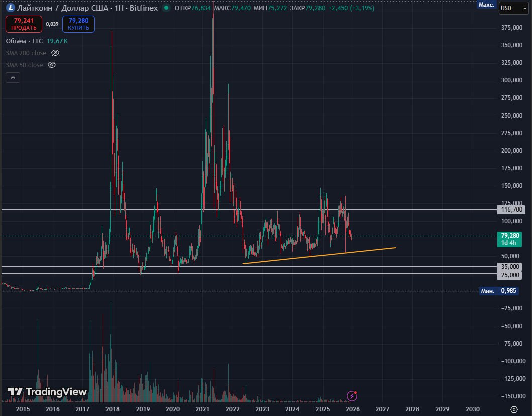Open chart settings hexagon icon in corner
Viewport: 532px width, 416px height.
pos(514,409)
